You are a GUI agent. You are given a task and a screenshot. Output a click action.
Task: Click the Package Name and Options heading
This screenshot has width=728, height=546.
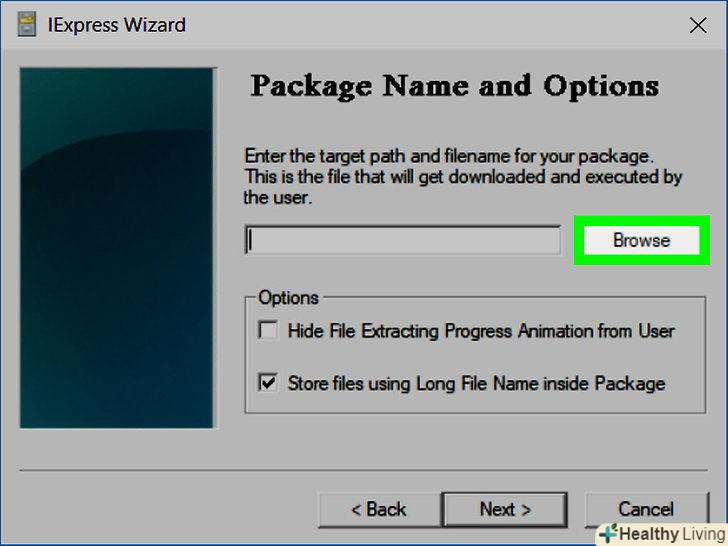[x=455, y=86]
